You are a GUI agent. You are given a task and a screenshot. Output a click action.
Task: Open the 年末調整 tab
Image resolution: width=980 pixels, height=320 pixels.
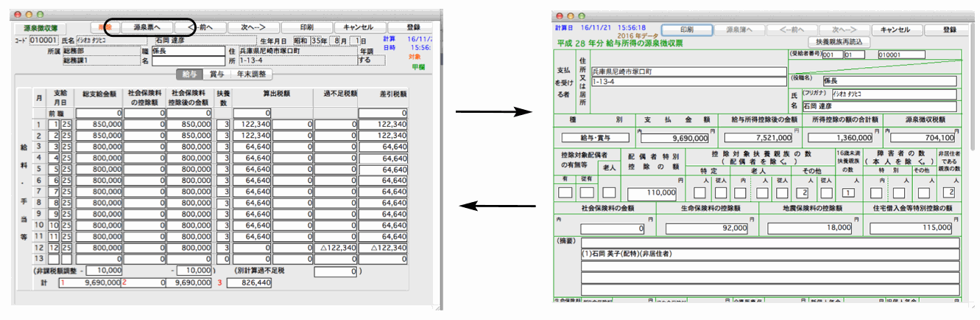coord(252,74)
